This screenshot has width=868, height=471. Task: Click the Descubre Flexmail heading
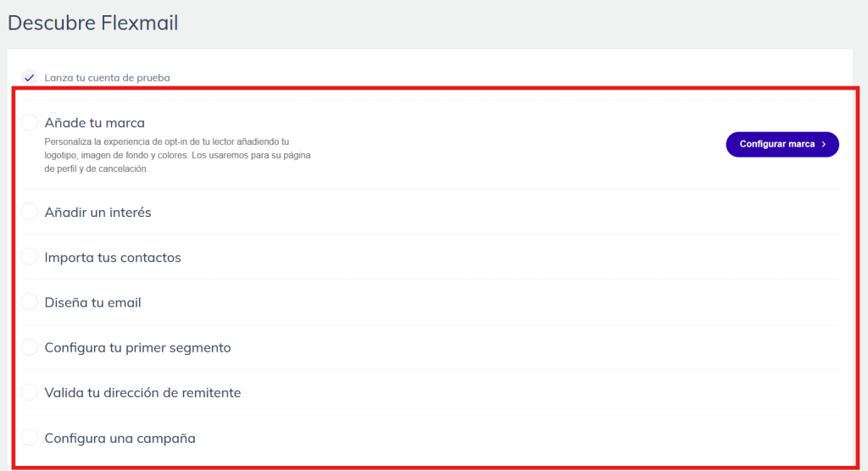click(93, 23)
